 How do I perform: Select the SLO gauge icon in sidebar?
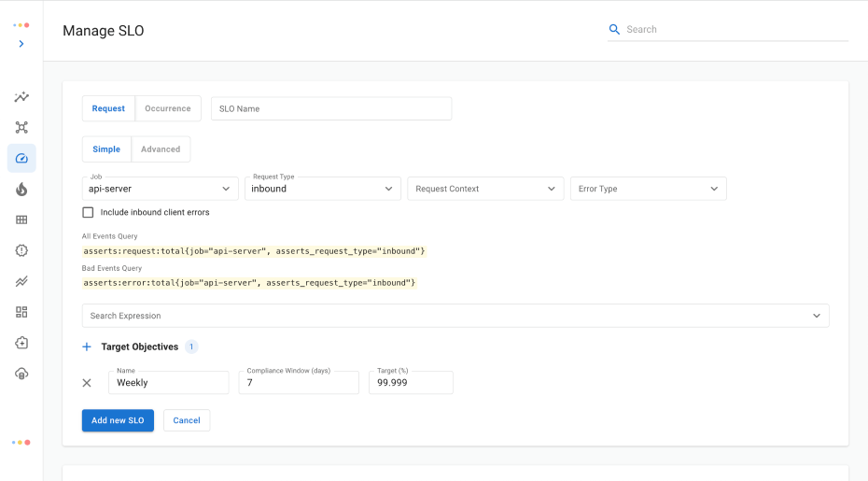[x=21, y=159]
